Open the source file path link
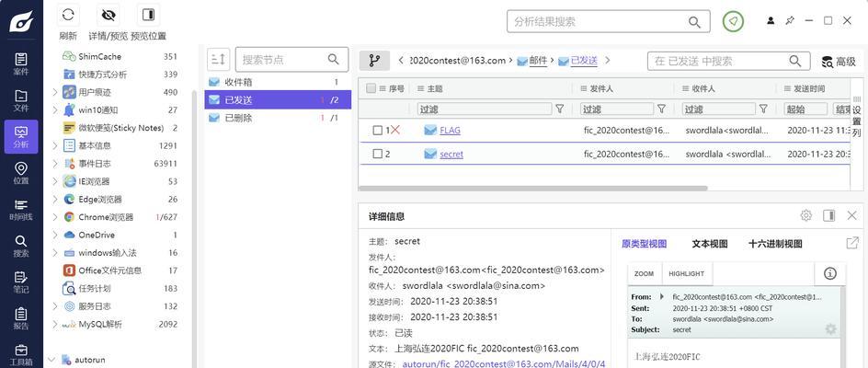868x368 pixels. click(x=504, y=364)
